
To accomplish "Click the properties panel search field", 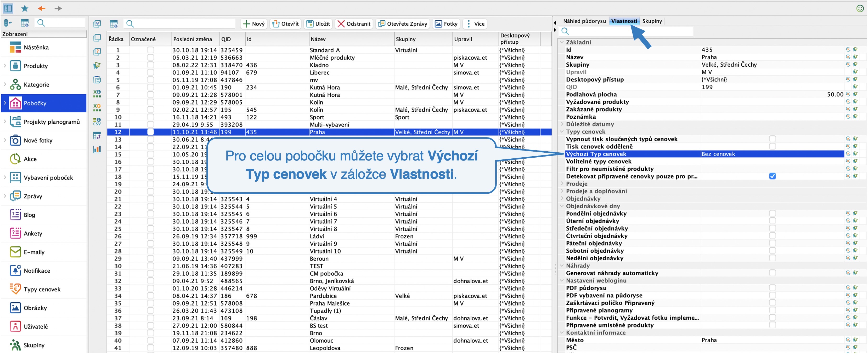I will click(x=626, y=31).
